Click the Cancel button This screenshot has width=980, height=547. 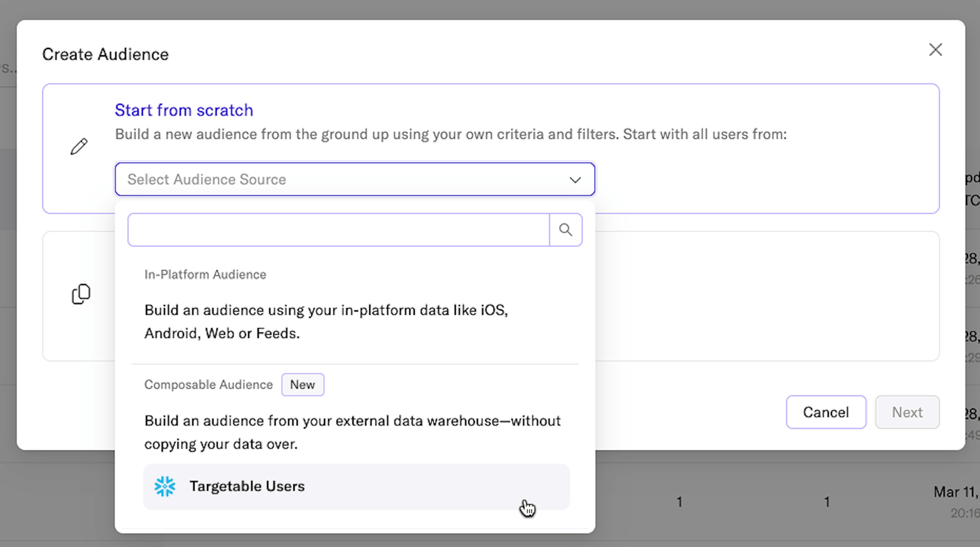click(826, 412)
